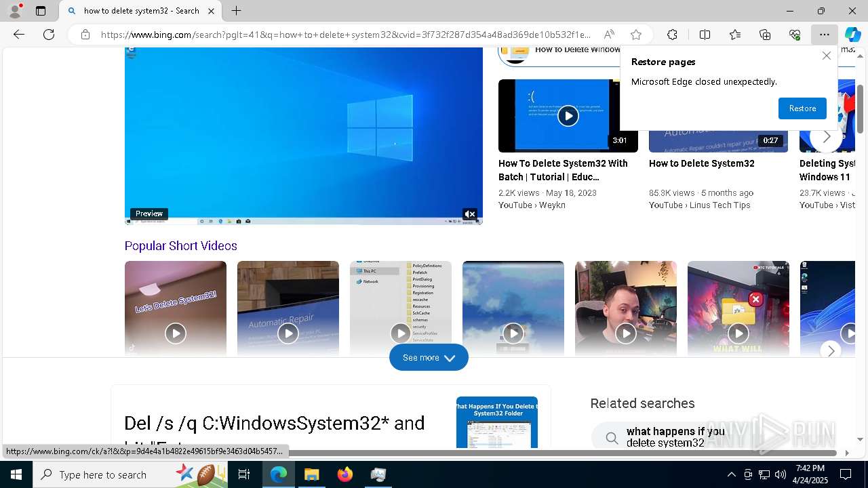The image size is (868, 488).
Task: Open Linus Tech Tips 'How to Delete System32' title
Action: point(701,163)
